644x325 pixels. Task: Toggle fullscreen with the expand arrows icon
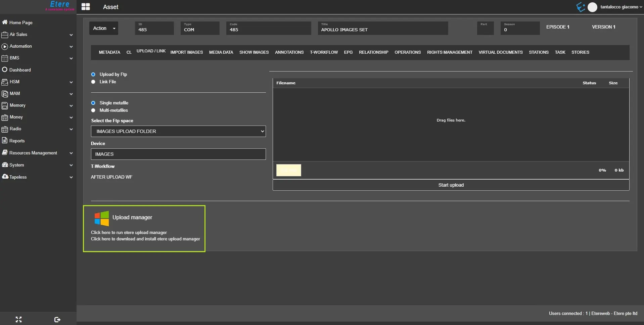pos(18,319)
